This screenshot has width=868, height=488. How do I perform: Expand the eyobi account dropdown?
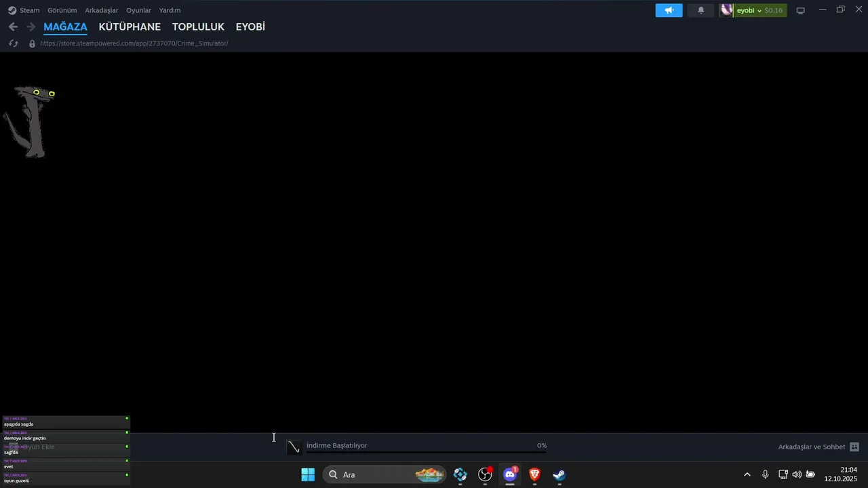click(749, 10)
